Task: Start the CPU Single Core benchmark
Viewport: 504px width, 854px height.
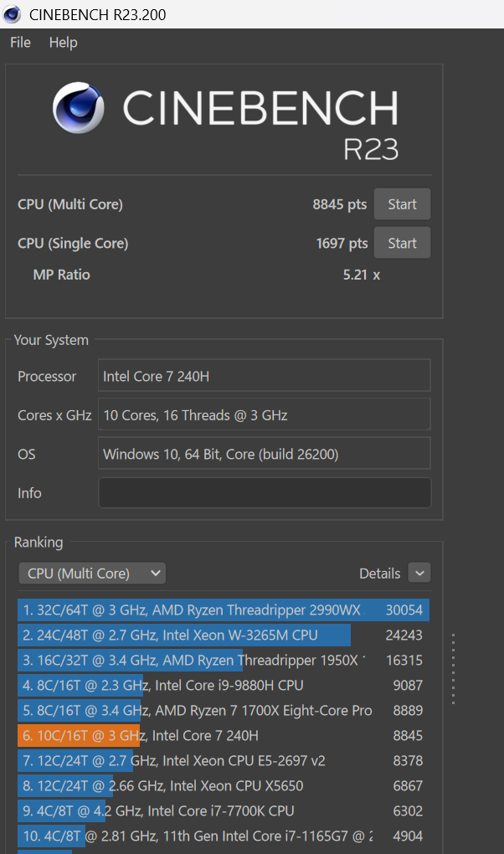Action: tap(402, 243)
